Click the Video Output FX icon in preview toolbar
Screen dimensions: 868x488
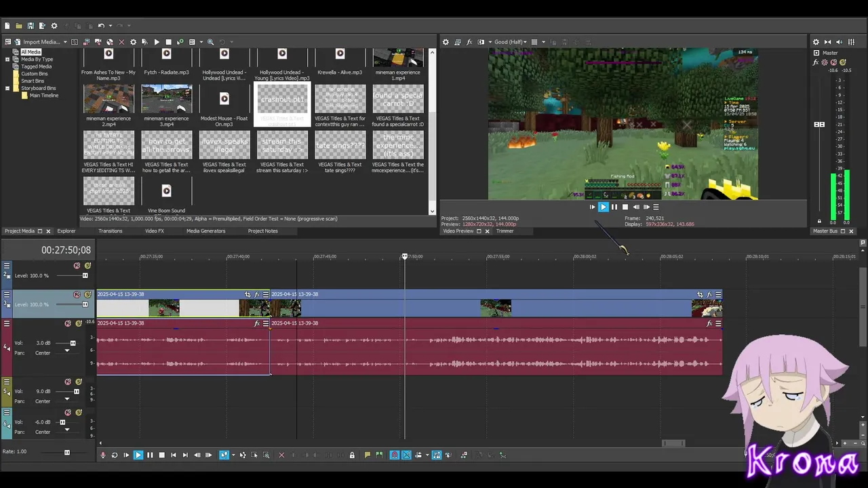point(469,42)
